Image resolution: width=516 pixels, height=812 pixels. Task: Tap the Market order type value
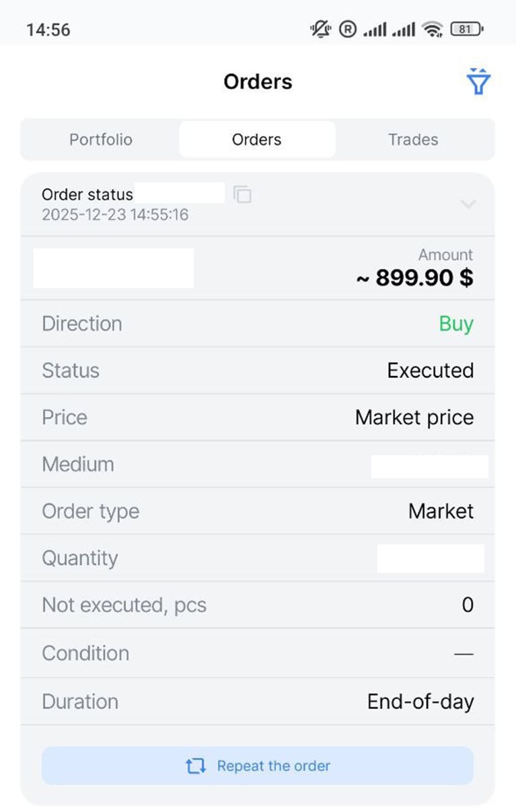[441, 511]
